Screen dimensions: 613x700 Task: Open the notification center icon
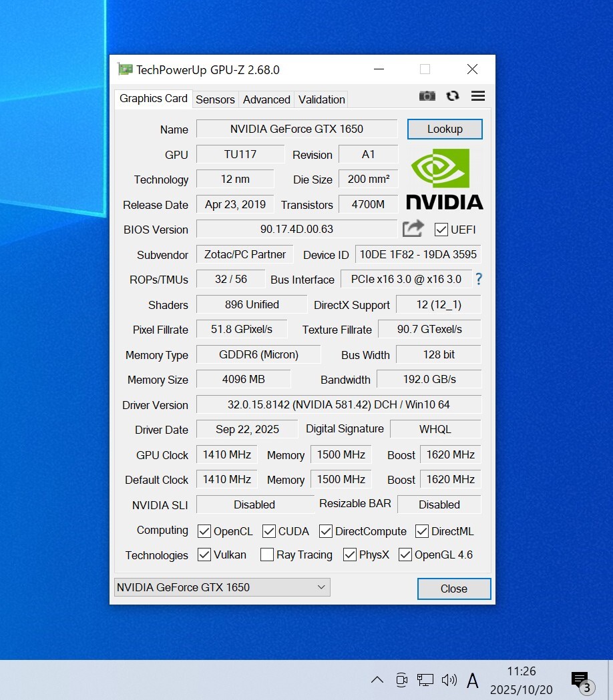580,680
